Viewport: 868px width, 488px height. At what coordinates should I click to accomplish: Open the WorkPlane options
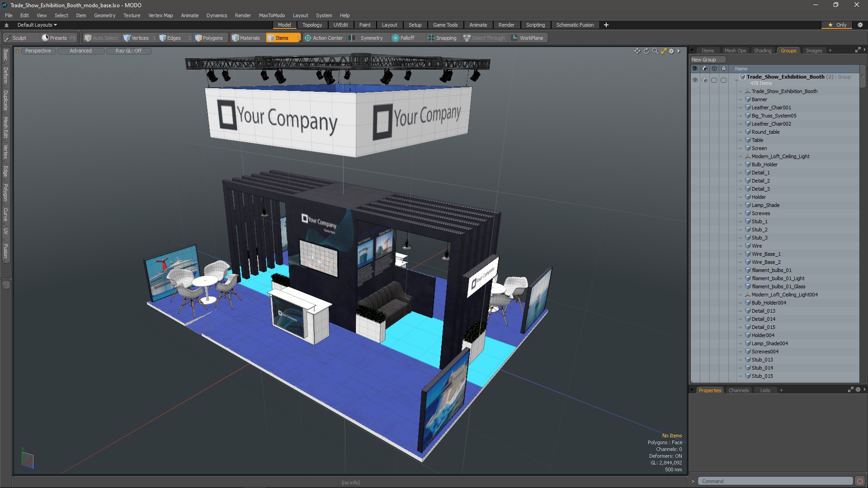pos(528,38)
